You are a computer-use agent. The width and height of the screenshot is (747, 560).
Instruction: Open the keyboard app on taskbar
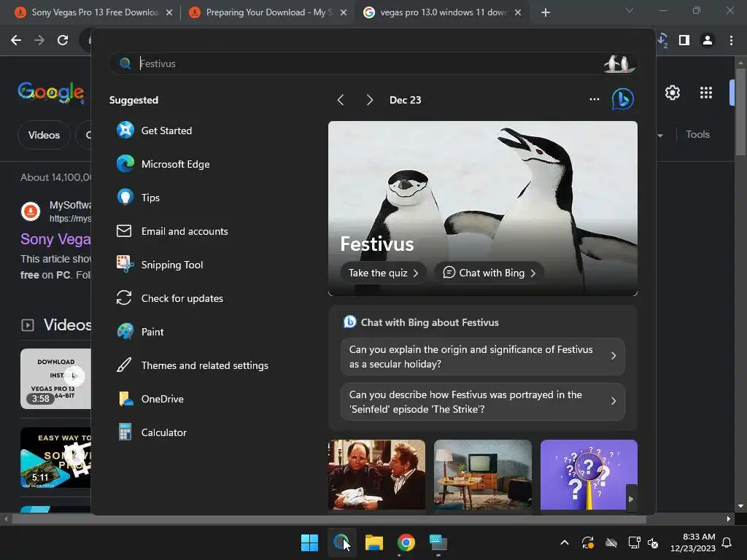(x=438, y=542)
